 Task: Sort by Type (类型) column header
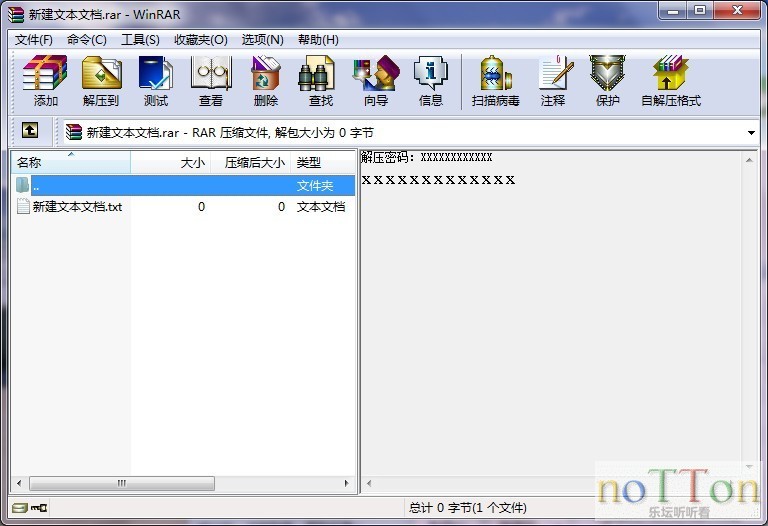point(323,163)
